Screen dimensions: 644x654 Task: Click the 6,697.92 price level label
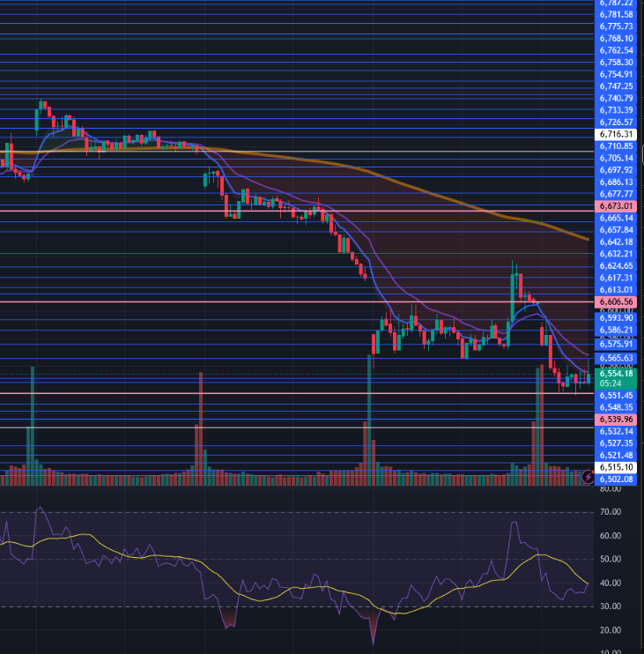pyautogui.click(x=616, y=170)
